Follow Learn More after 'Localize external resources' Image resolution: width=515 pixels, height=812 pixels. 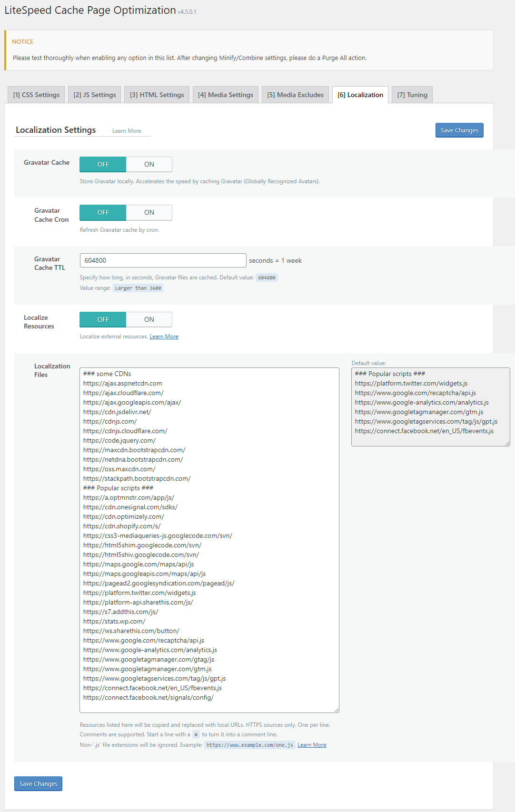[164, 337]
